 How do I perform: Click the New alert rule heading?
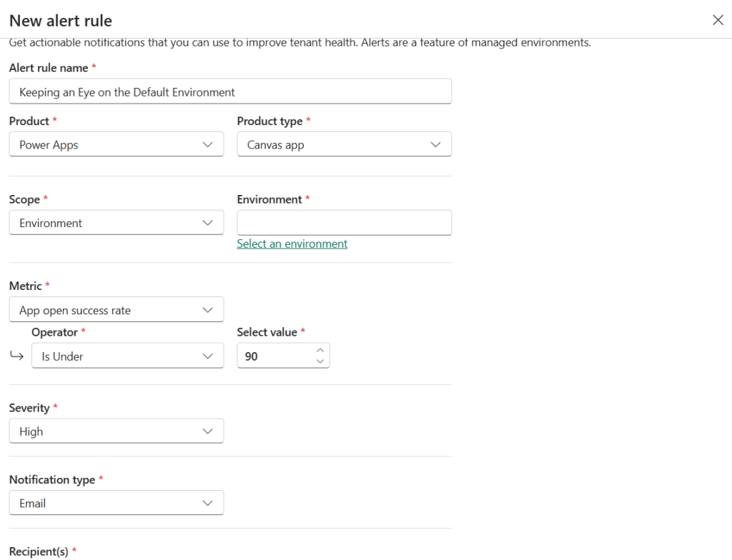coord(61,21)
